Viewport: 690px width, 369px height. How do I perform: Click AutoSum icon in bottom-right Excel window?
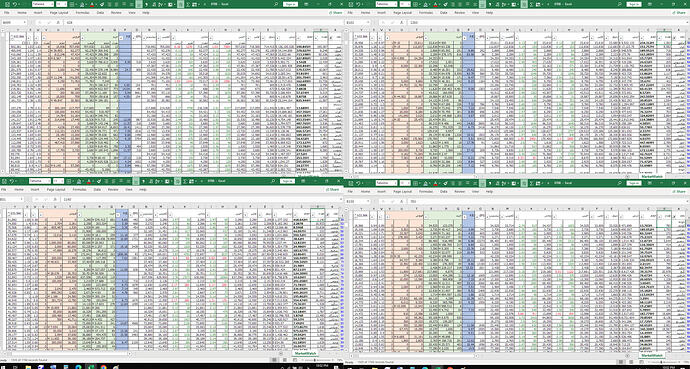click(x=531, y=183)
